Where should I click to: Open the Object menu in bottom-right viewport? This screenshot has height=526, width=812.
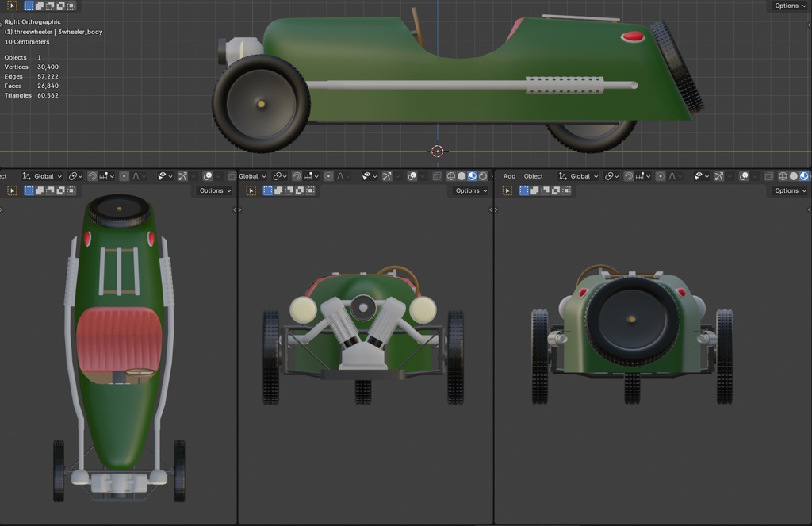(533, 176)
